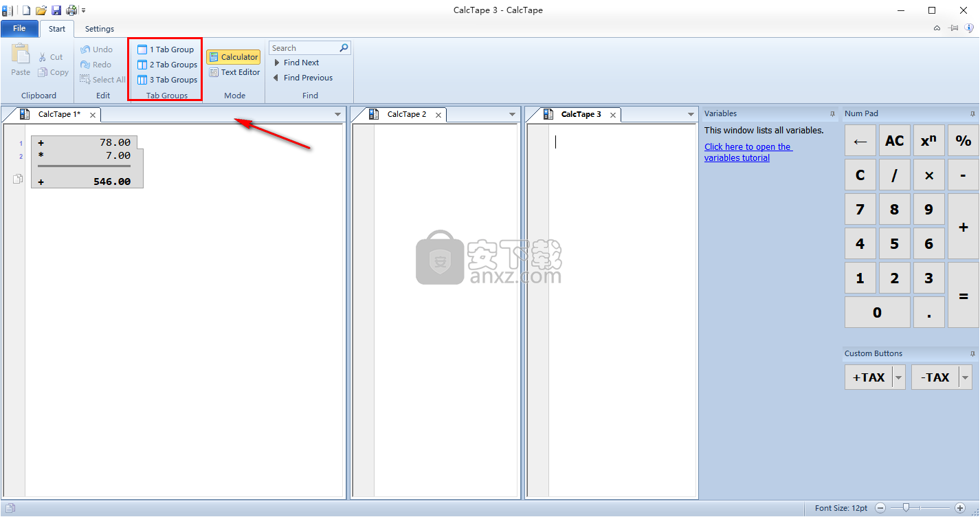Open the variables tutorial link
This screenshot has width=980, height=517.
(x=748, y=152)
